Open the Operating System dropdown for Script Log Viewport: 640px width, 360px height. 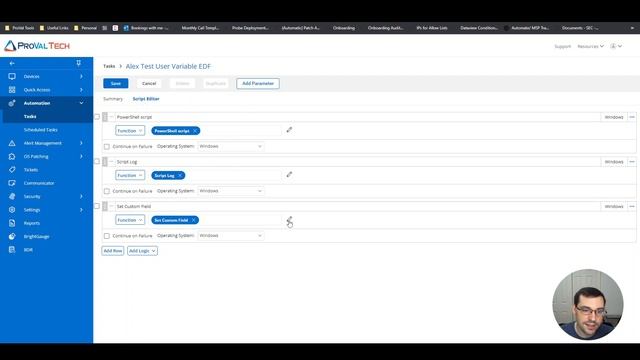click(231, 191)
